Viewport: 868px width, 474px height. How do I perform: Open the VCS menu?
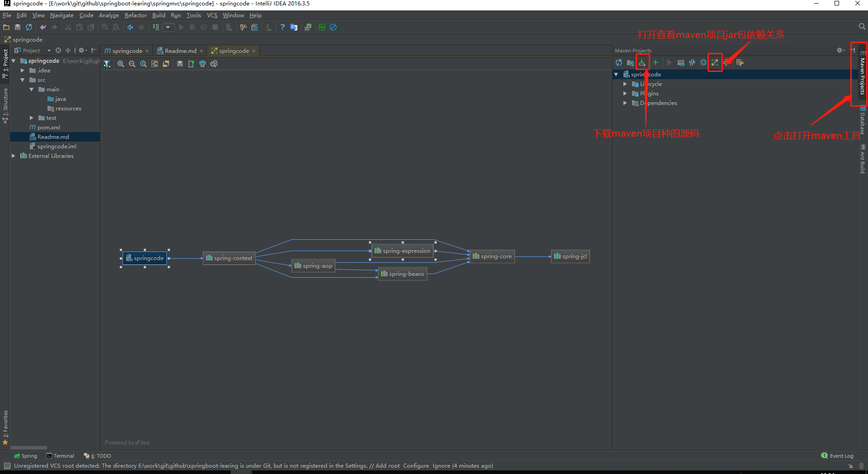[212, 15]
